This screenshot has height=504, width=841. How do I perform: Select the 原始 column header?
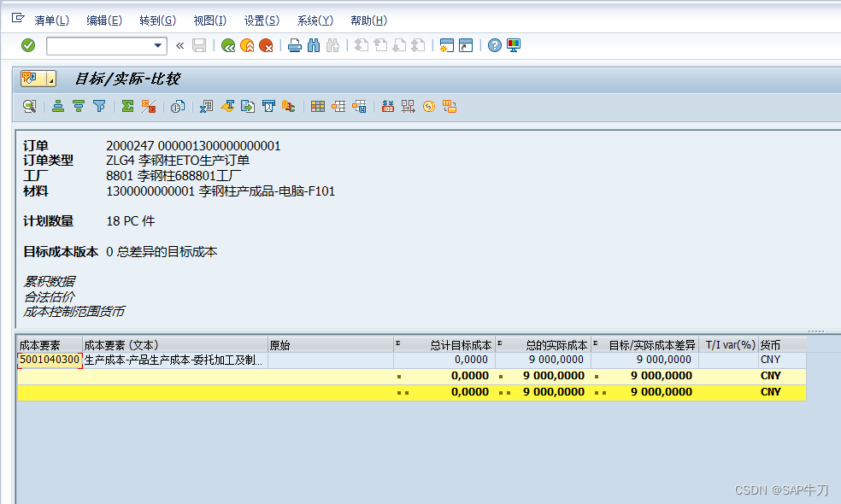coord(331,345)
